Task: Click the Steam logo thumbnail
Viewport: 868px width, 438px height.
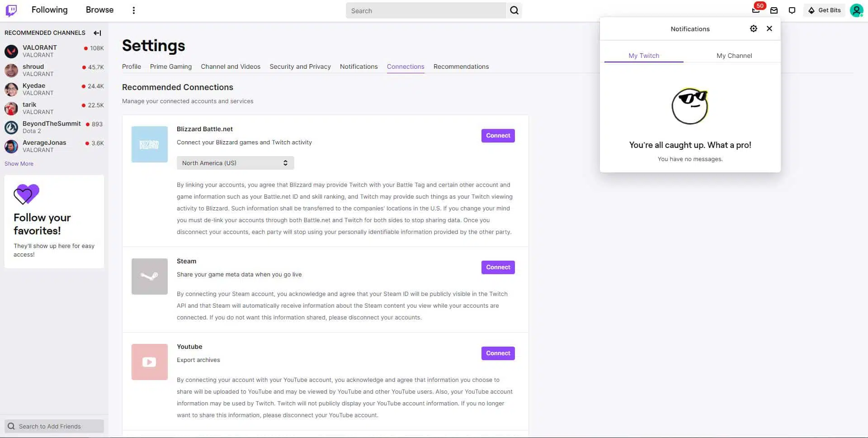Action: pos(150,276)
